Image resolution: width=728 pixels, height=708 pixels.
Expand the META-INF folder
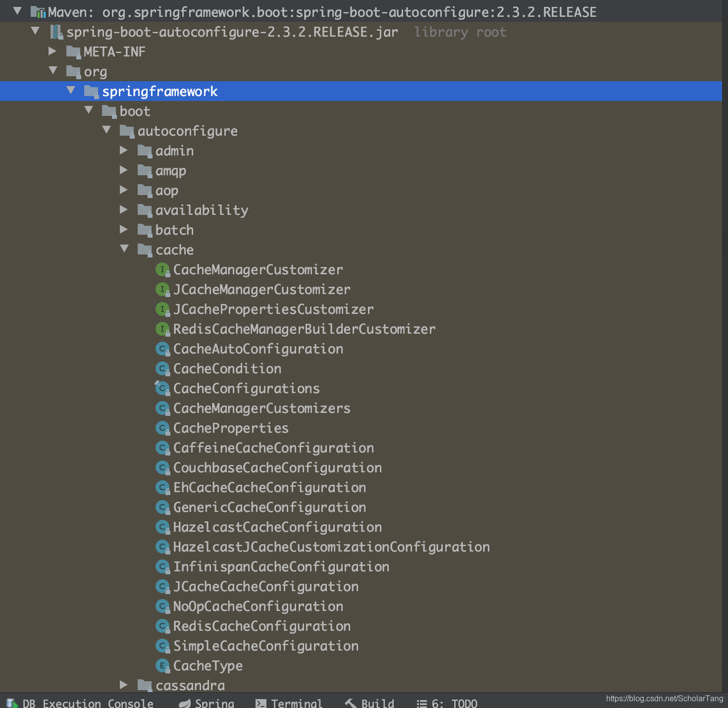52,51
